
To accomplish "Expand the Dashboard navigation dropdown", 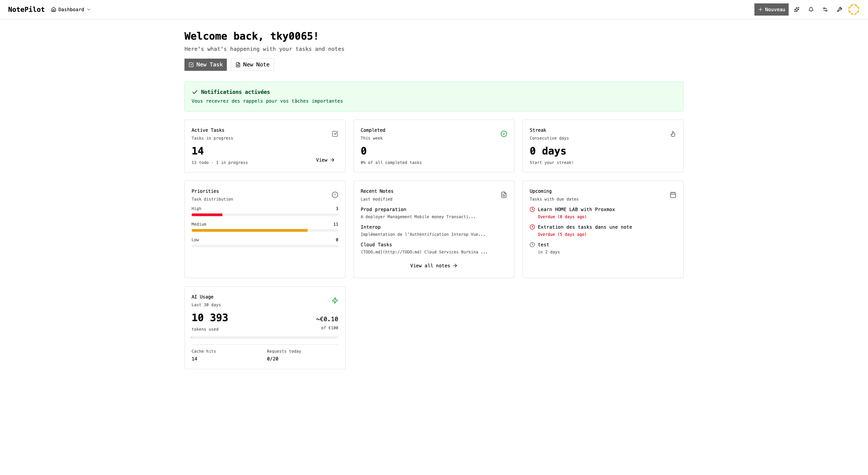I will tap(71, 9).
